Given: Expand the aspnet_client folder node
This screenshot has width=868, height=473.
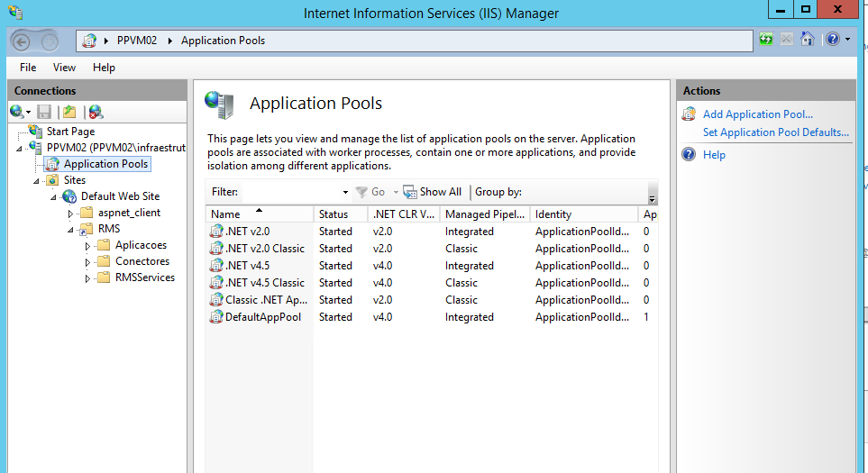Looking at the screenshot, I should (x=71, y=213).
